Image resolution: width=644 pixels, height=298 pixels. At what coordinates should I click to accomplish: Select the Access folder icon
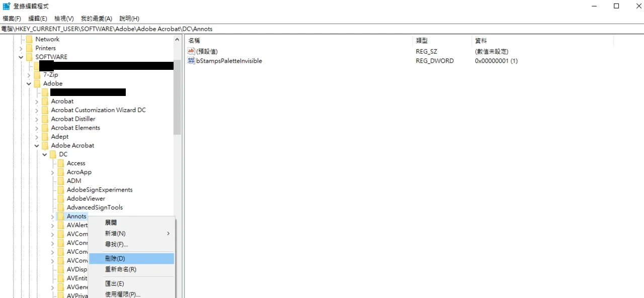coord(61,163)
